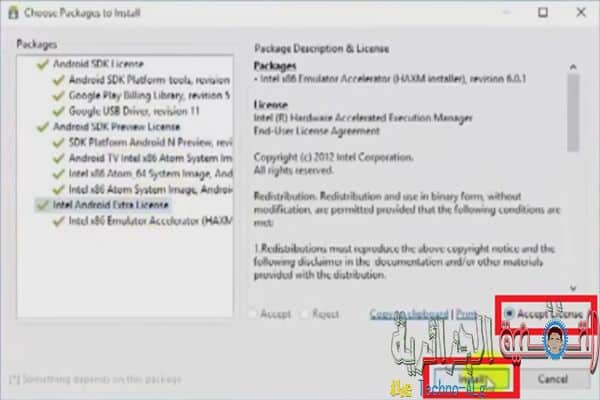This screenshot has height=400, width=600.
Task: Click checkmark icon next to Google Play Billing Library
Action: [58, 96]
